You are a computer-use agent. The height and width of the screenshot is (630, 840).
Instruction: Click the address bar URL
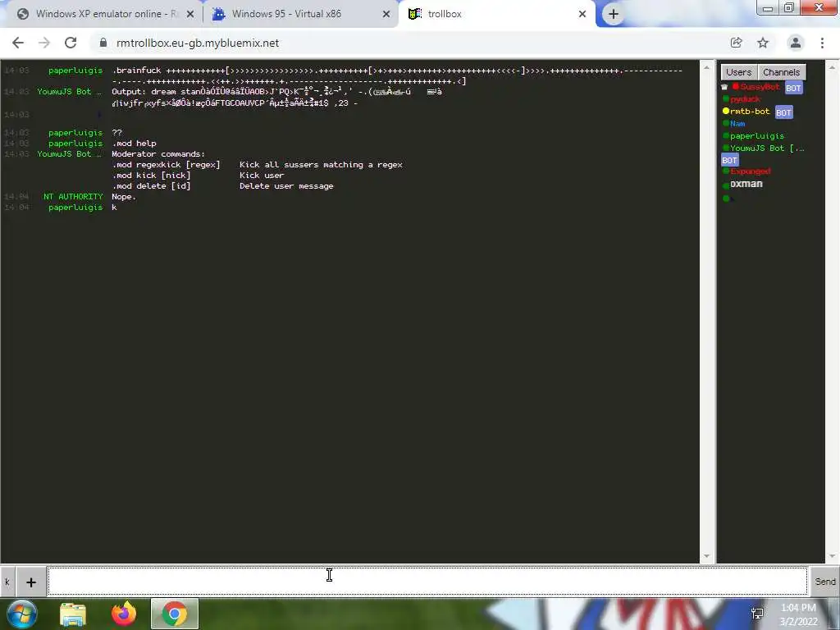[198, 43]
